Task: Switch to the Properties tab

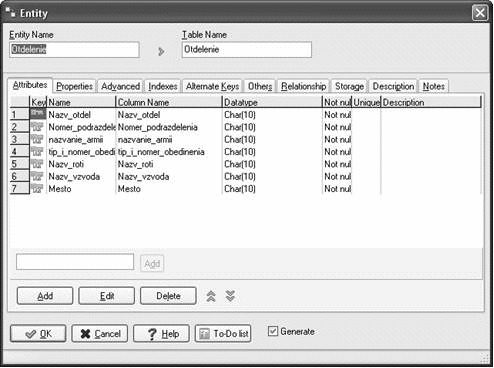Action: tap(74, 86)
